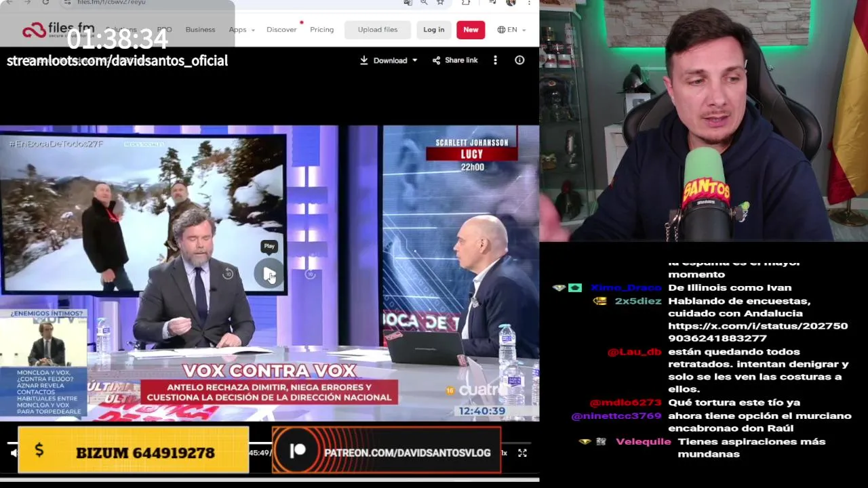The height and width of the screenshot is (488, 868).
Task: Click the translate page icon
Action: [408, 2]
